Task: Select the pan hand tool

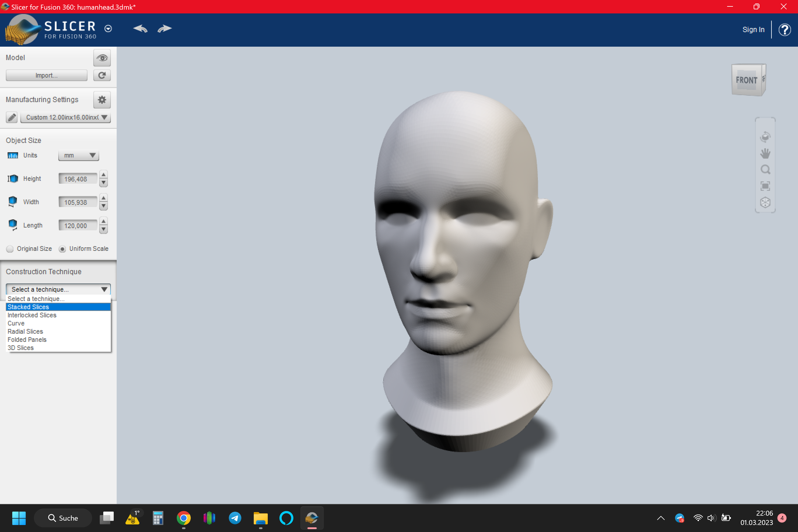Action: click(765, 153)
